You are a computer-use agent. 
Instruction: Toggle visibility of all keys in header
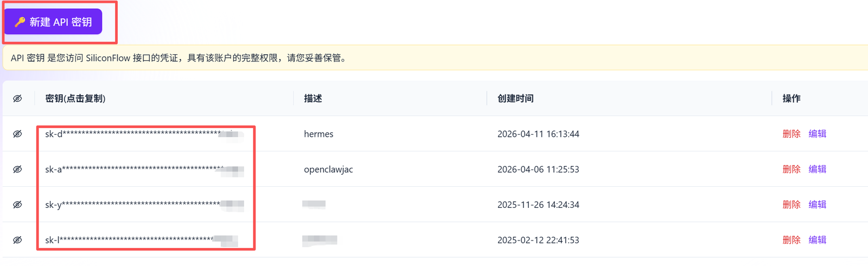(17, 98)
